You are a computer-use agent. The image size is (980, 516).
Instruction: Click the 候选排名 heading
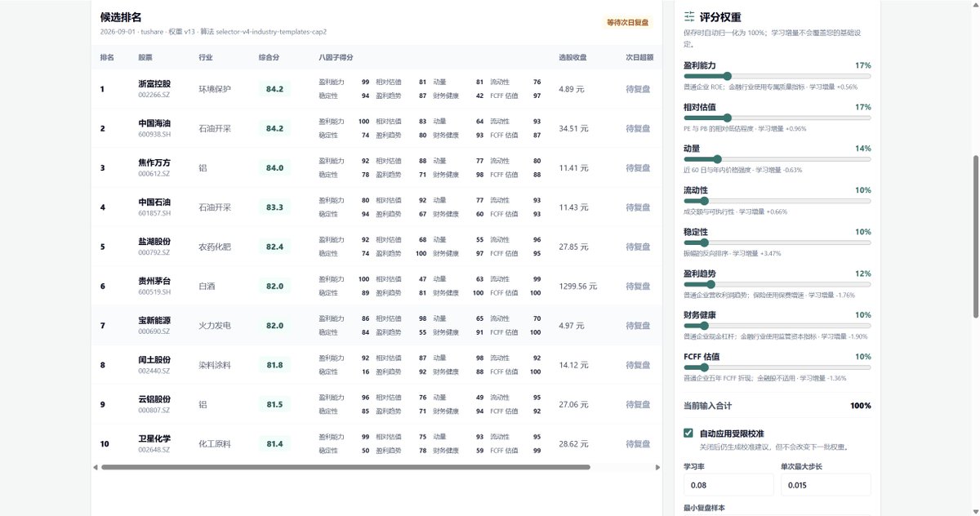[121, 17]
